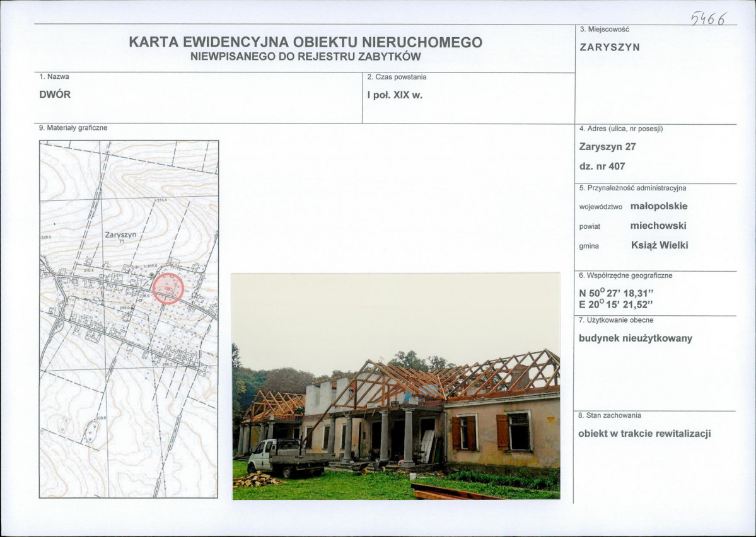The image size is (756, 537).
Task: Click the 'Zaryszyn' label on the map
Action: [120, 234]
